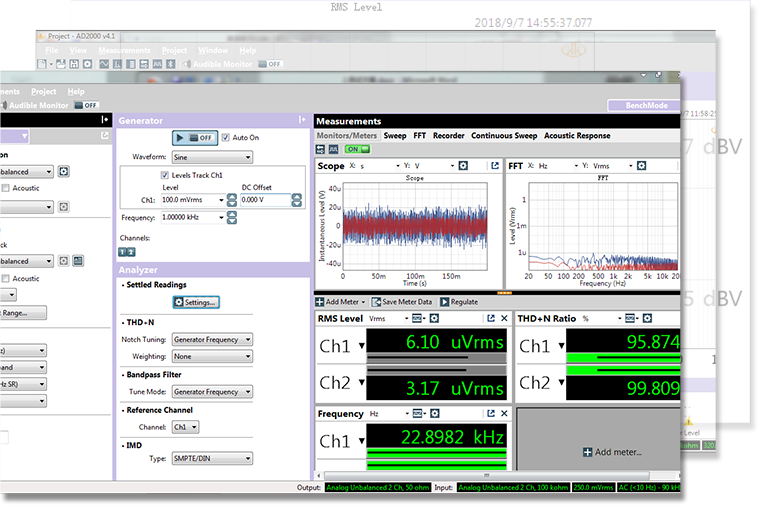Click Output status Analog Unbalanced 50 ohm

pyautogui.click(x=378, y=488)
